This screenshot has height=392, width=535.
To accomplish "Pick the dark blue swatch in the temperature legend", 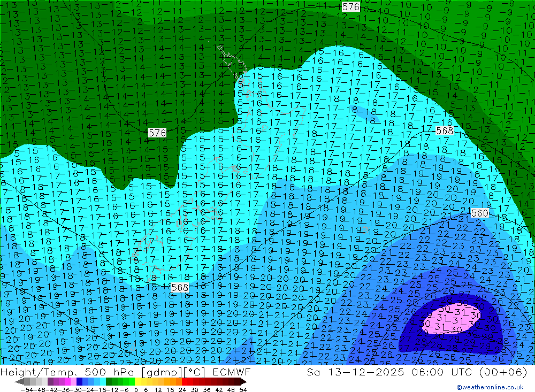I will [80, 381].
